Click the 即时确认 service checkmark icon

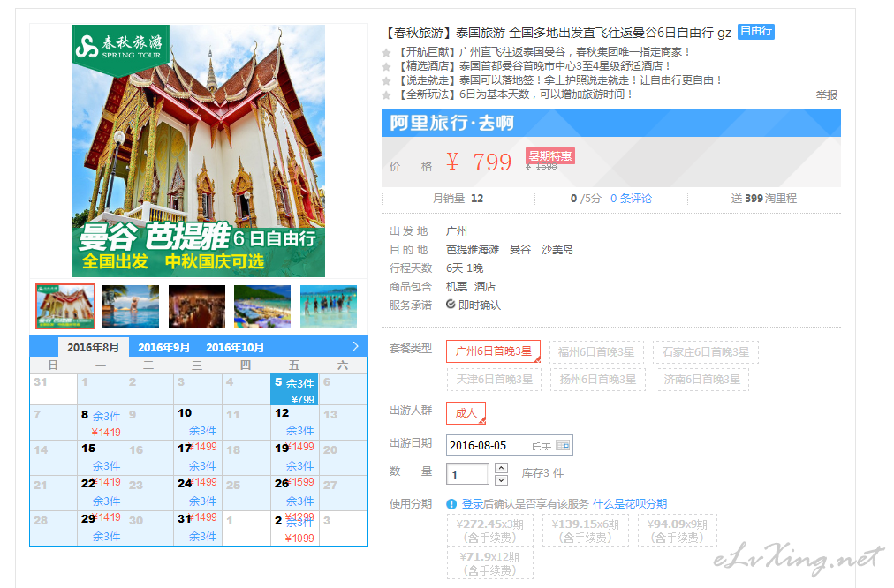click(x=451, y=305)
